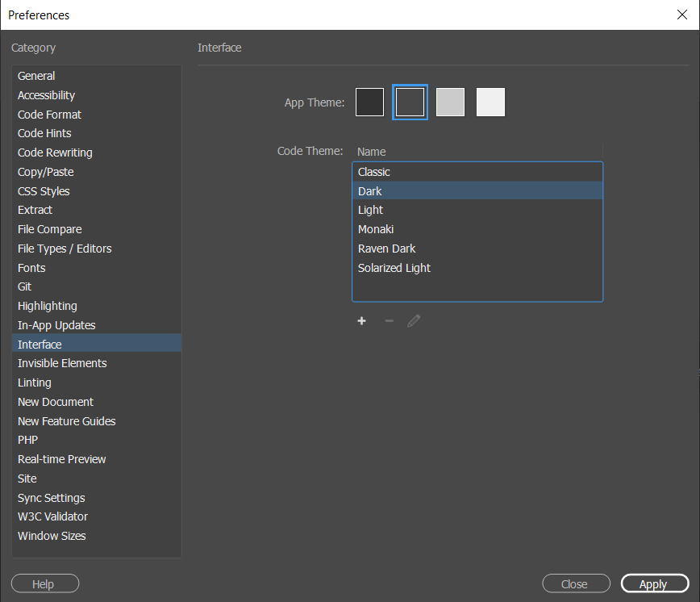Click the edit code theme pencil icon

414,320
